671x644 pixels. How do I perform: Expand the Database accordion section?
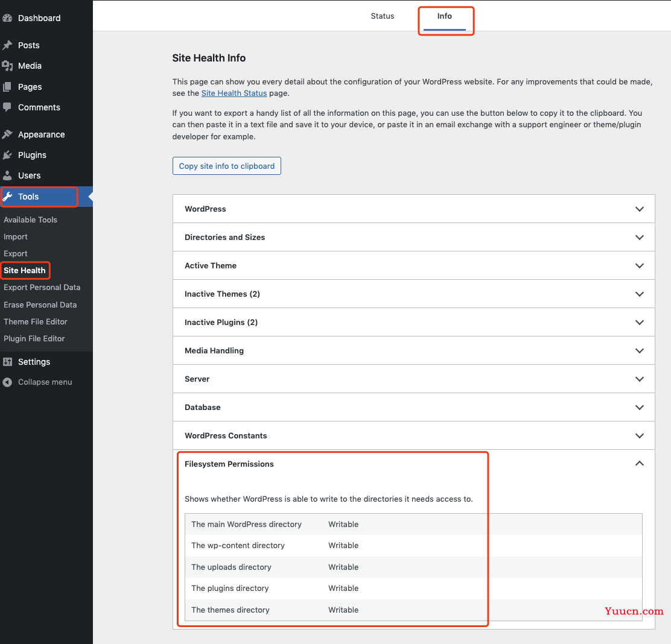[x=640, y=408]
